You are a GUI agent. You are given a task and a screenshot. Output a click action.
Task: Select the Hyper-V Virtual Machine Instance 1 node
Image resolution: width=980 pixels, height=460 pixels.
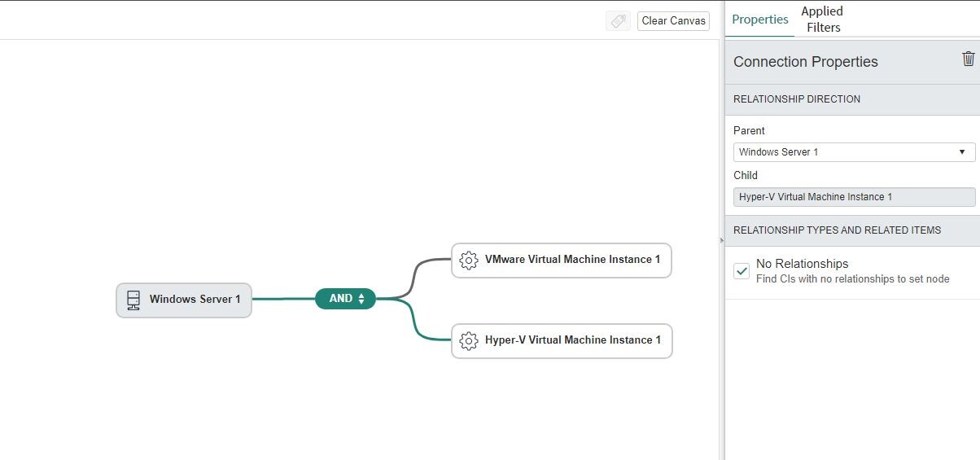(562, 340)
